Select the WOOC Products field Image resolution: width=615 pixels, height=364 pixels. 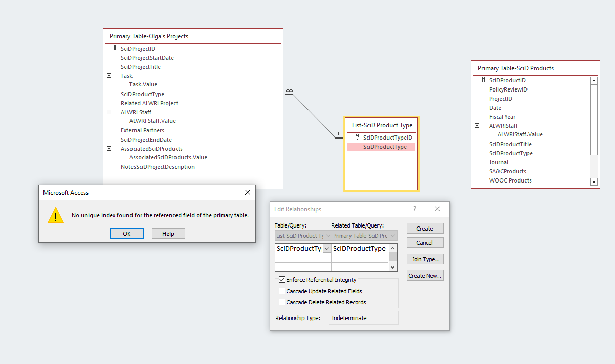pyautogui.click(x=510, y=180)
